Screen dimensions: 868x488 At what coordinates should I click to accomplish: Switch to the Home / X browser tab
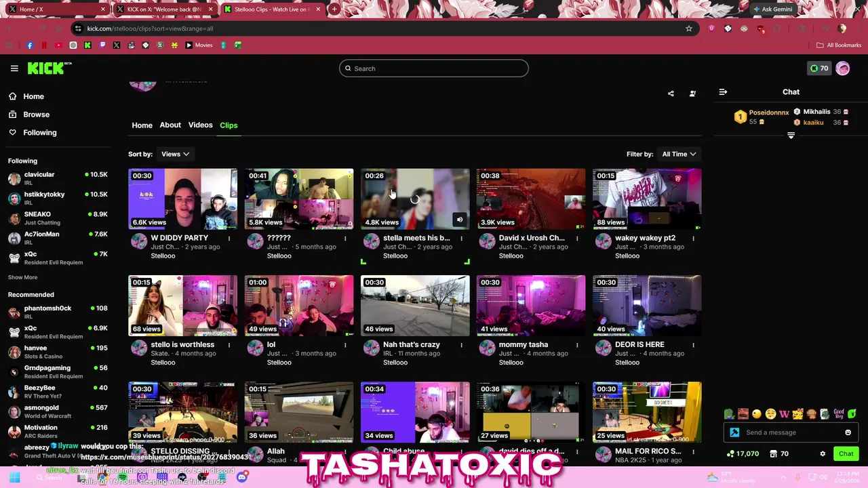56,9
